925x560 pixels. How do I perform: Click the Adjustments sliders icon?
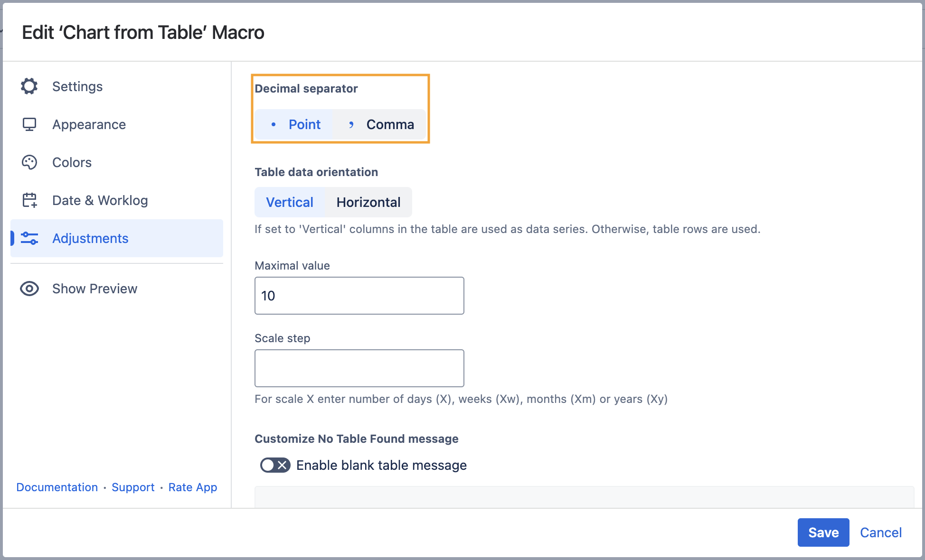[x=29, y=238]
